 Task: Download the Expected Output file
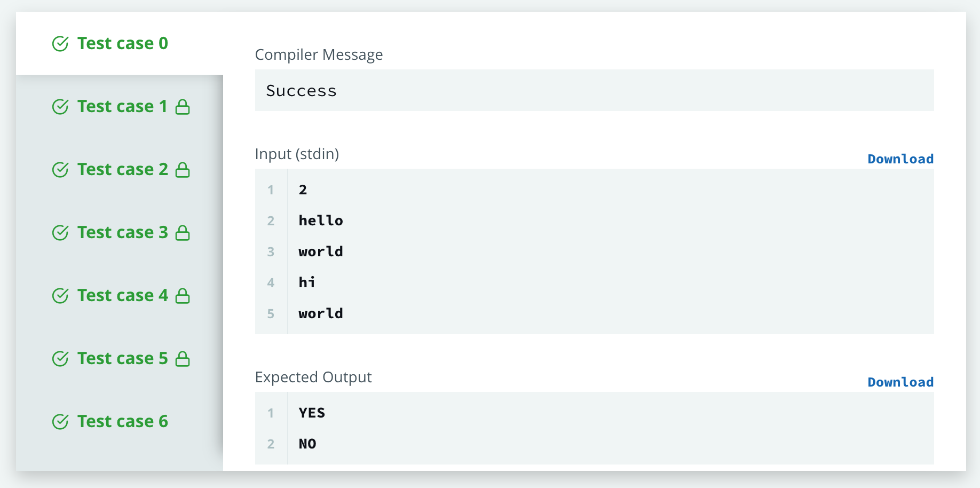pyautogui.click(x=900, y=382)
